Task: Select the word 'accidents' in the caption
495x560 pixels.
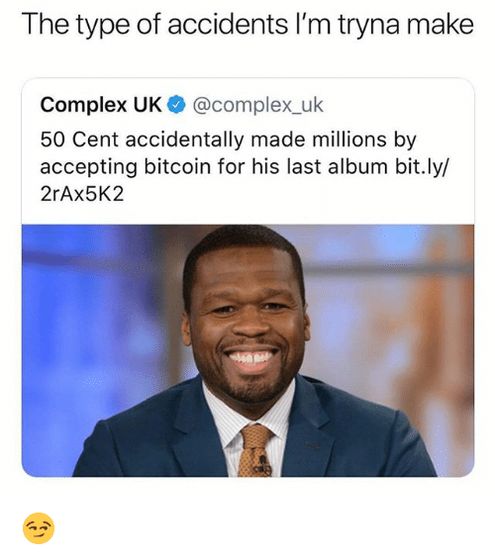Action: point(228,25)
